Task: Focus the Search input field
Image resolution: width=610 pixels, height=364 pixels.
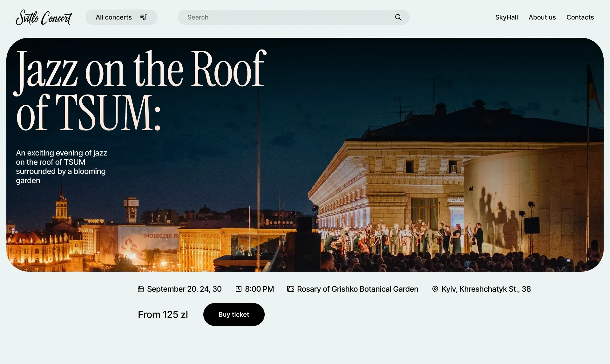Action: click(294, 17)
